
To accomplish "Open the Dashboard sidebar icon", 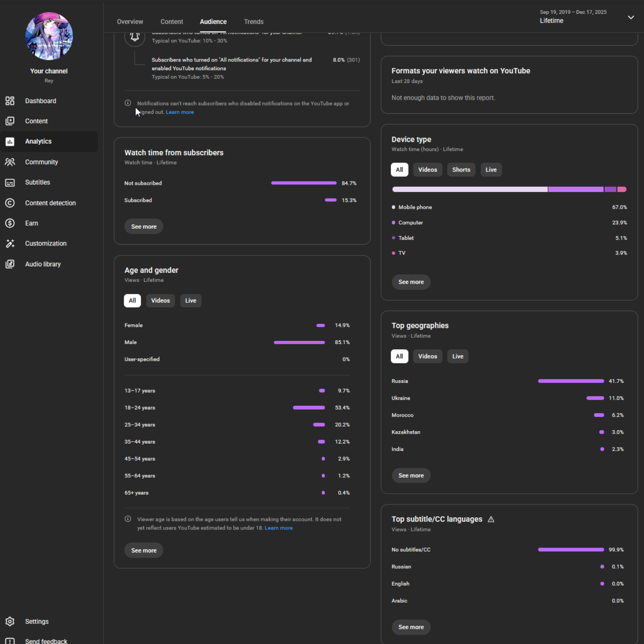I will [x=10, y=101].
